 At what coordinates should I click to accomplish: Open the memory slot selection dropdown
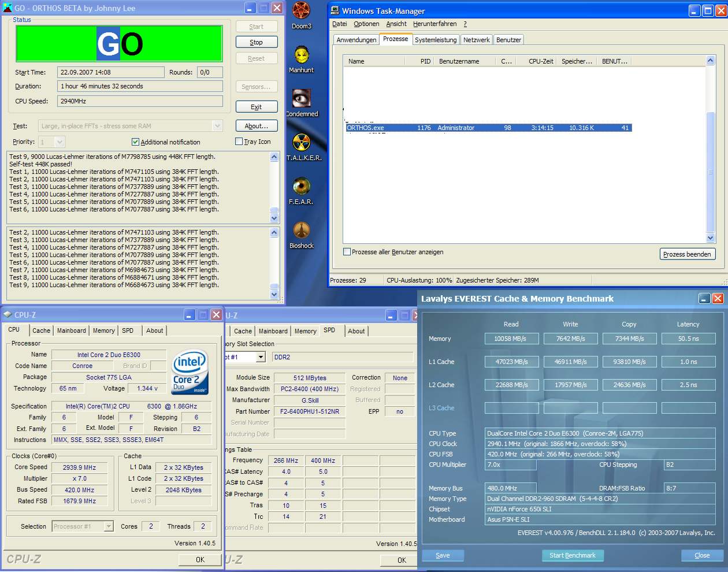[x=261, y=357]
